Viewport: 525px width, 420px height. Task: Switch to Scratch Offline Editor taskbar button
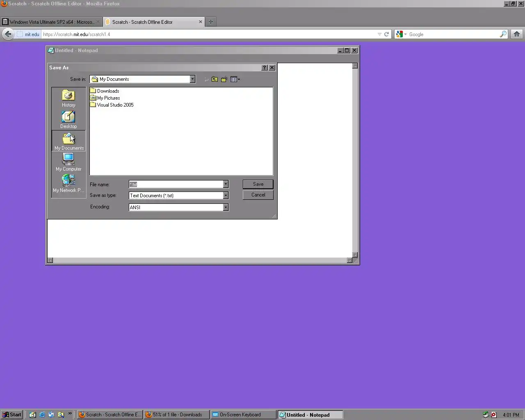110,415
